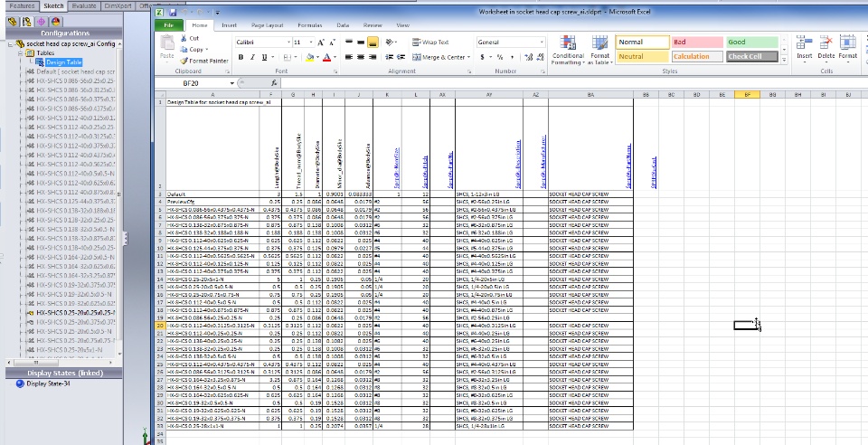Screen dimensions: 868x445
Task: Switch to the ConfigurationManager tab icon
Action: pyautogui.click(x=26, y=22)
